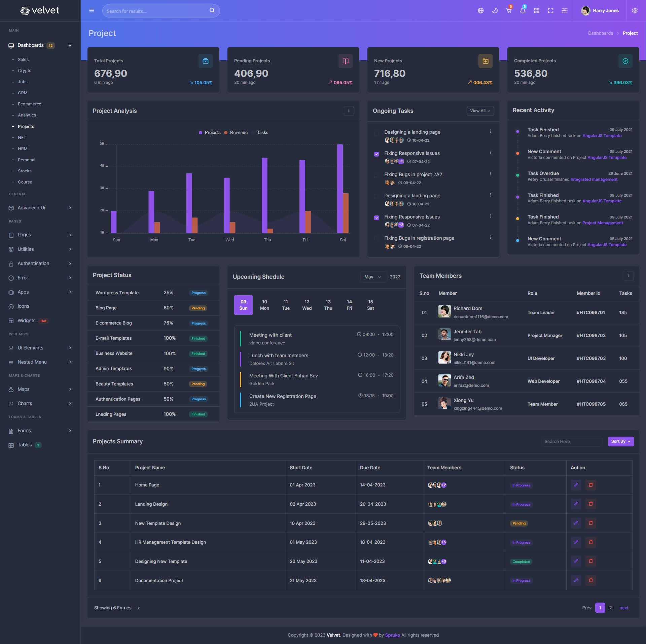Uncheck the first Fixing Responsive Issues task
The image size is (646, 644).
coord(376,154)
